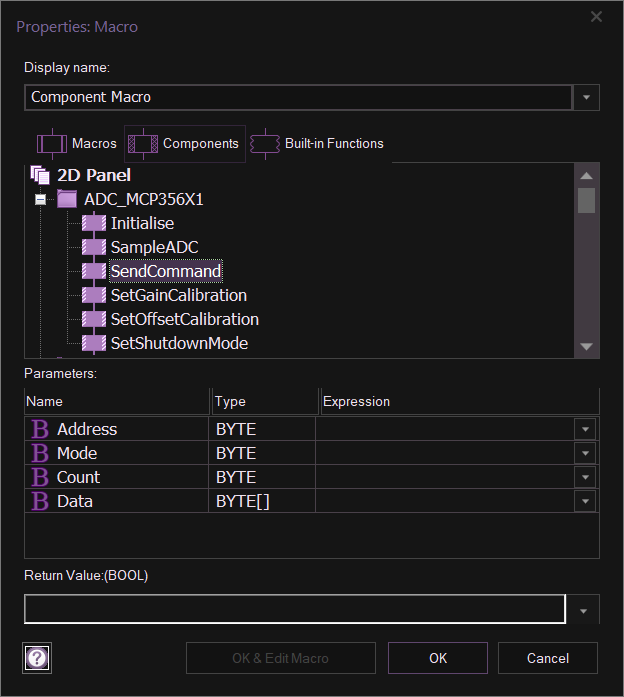Click the SetOffsetCalibration macro icon
The height and width of the screenshot is (697, 624).
pos(94,319)
